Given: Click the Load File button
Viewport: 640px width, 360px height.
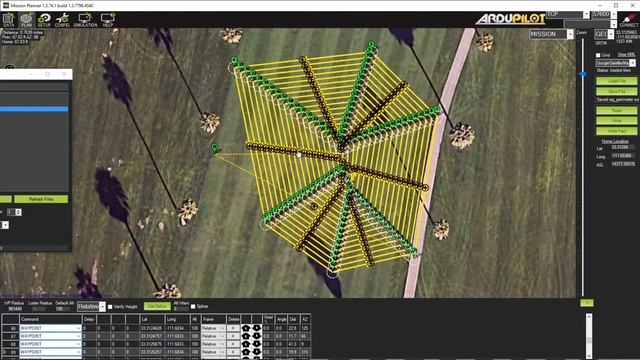Looking at the screenshot, I should (x=616, y=81).
